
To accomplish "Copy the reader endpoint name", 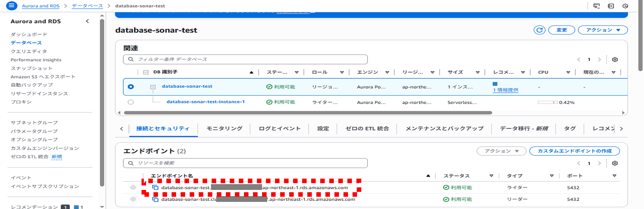I will tap(155, 199).
